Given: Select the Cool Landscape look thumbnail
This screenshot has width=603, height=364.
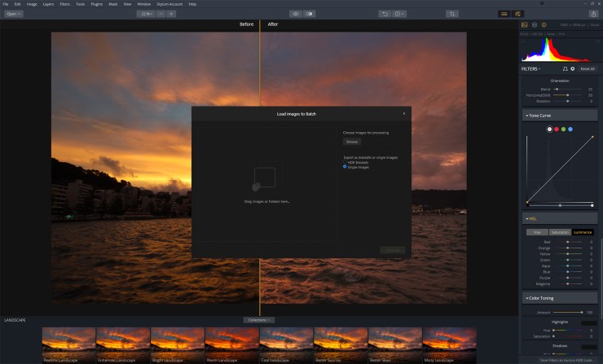Looking at the screenshot, I should pos(286,344).
